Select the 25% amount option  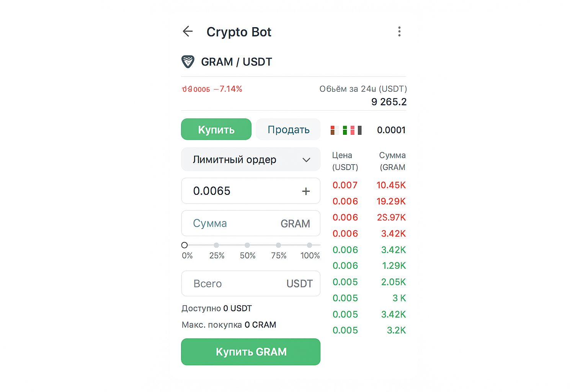pos(217,245)
